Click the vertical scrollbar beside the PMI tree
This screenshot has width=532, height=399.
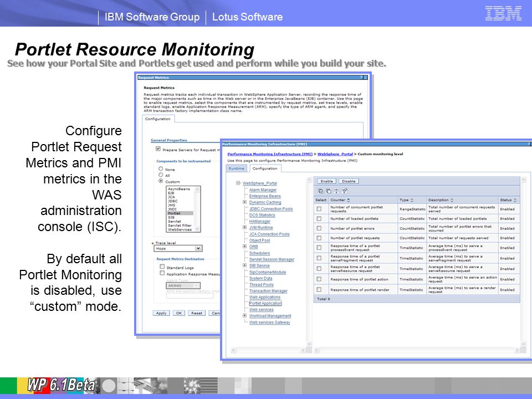pyautogui.click(x=309, y=262)
